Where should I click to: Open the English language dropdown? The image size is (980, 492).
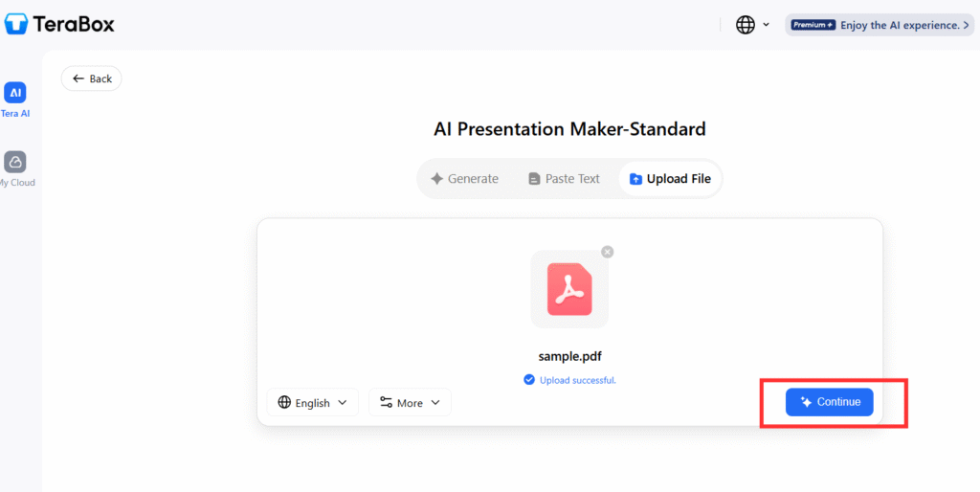click(312, 403)
